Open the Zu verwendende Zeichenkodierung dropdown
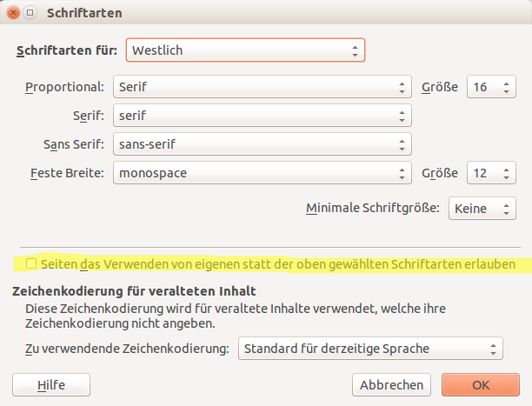 [370, 349]
